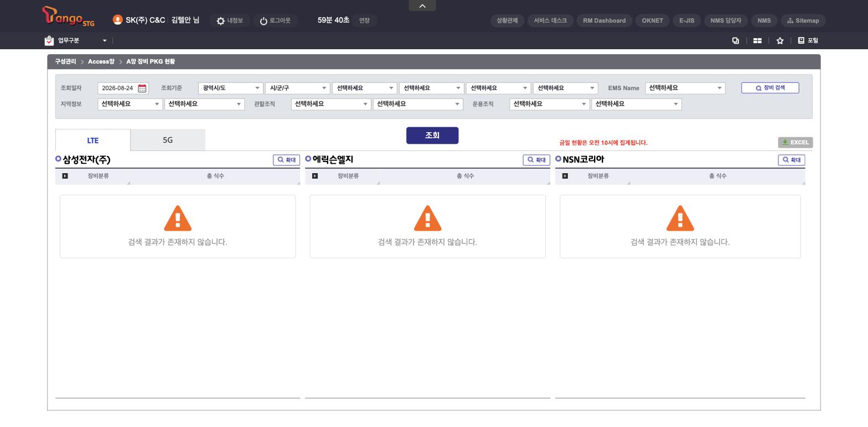Click the 업무구분 clipboard icon
This screenshot has height=427, width=868.
49,40
